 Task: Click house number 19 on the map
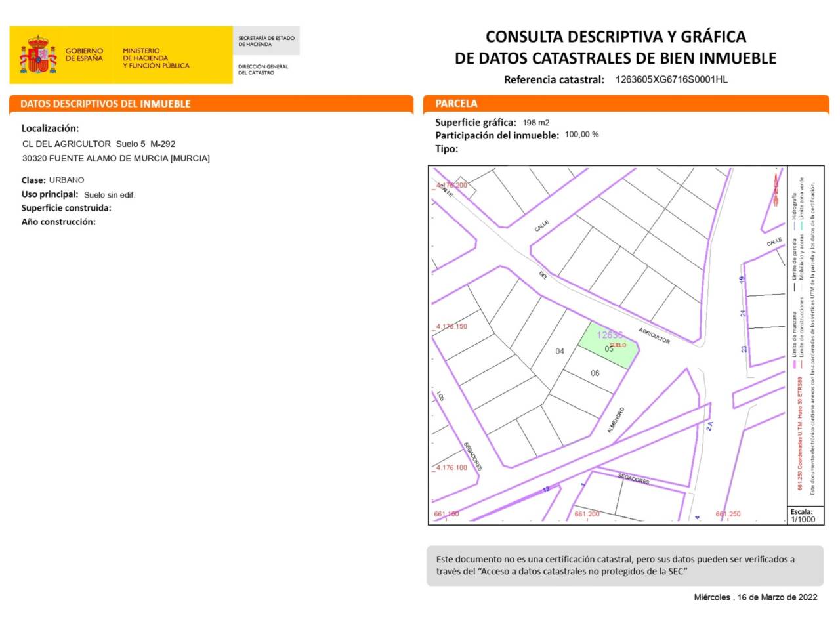(x=742, y=279)
